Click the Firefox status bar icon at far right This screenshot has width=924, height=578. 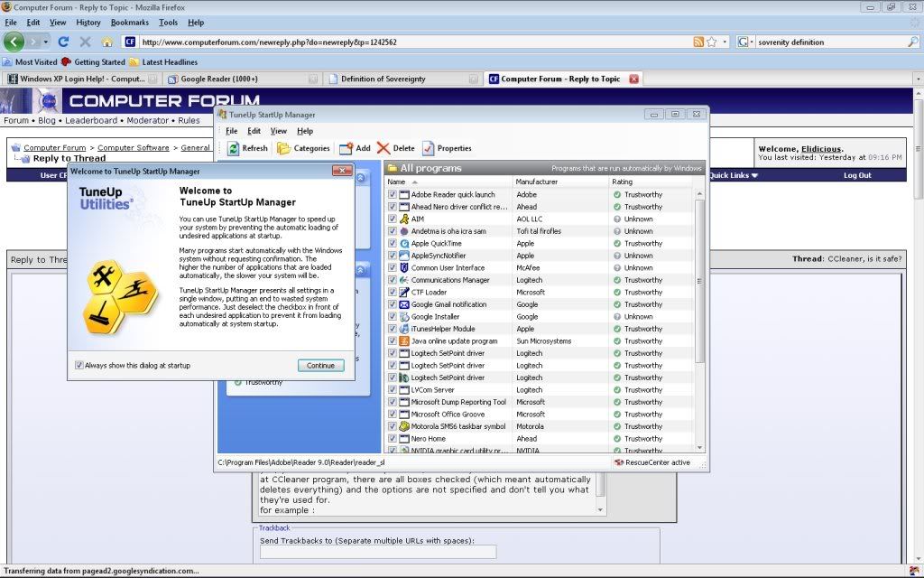914,571
